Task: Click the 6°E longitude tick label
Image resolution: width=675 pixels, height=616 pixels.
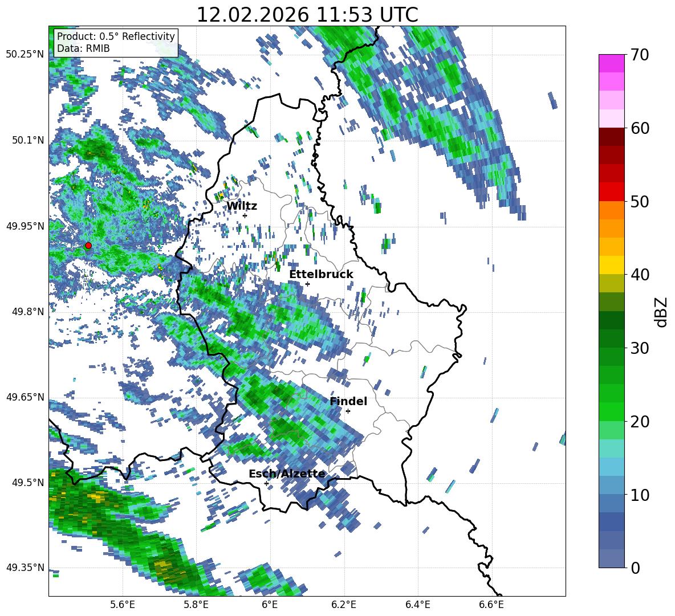Action: tap(270, 605)
